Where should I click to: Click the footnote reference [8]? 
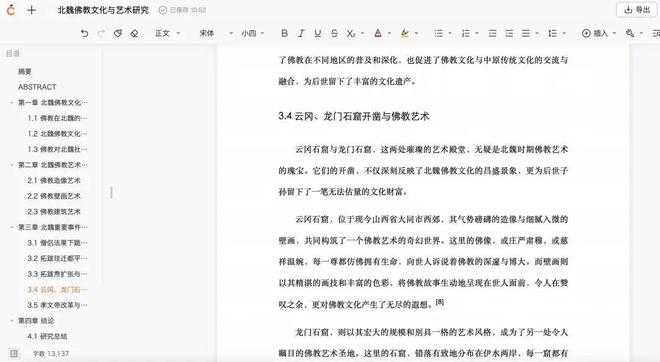[440, 302]
